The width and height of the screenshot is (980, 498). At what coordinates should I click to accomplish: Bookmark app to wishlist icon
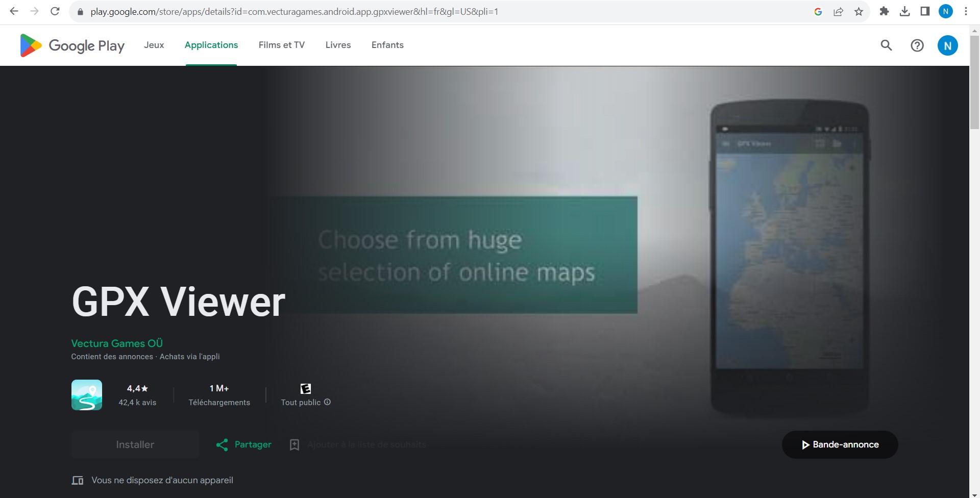coord(295,445)
